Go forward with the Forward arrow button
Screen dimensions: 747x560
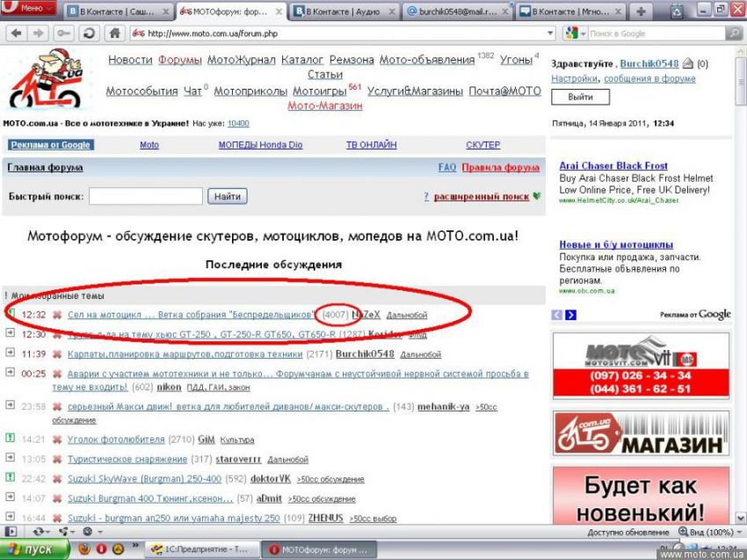(38, 33)
